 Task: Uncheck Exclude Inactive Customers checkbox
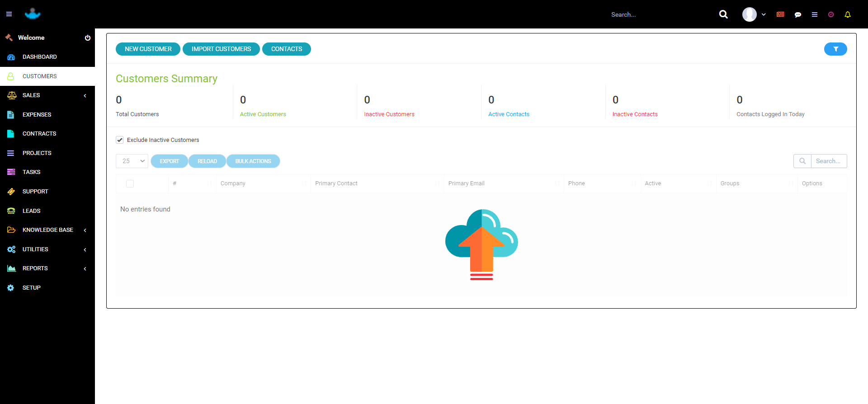(120, 140)
